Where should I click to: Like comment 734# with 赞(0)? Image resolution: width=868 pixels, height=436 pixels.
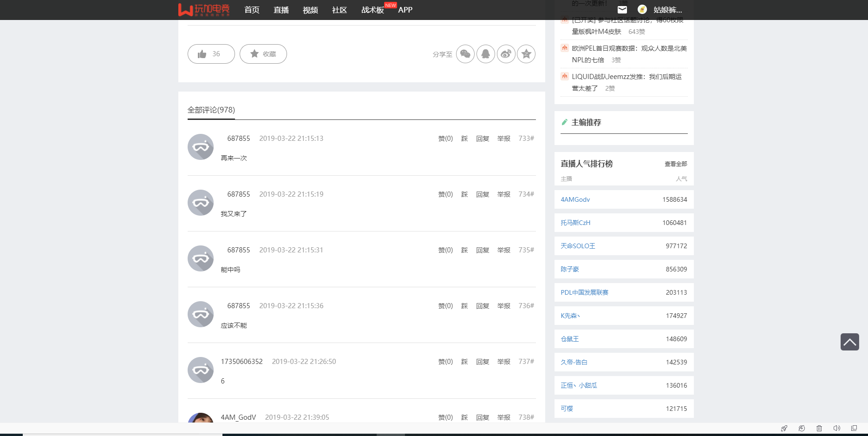tap(445, 194)
